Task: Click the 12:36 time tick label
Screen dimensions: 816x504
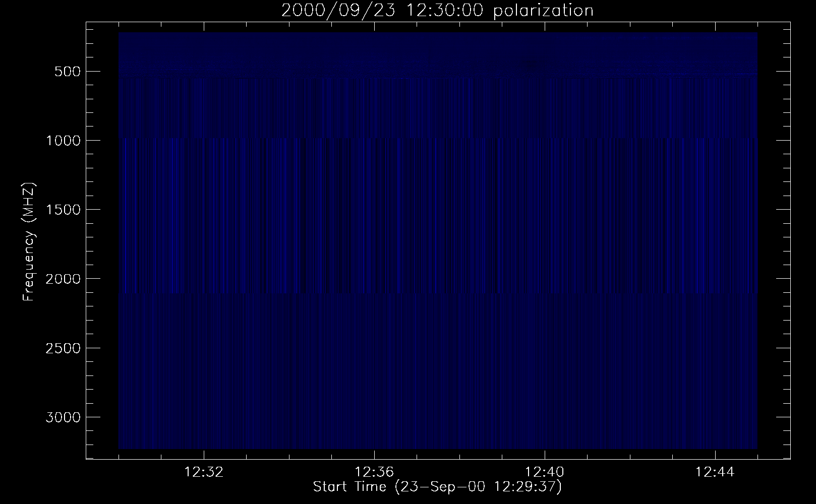Action: click(x=374, y=472)
